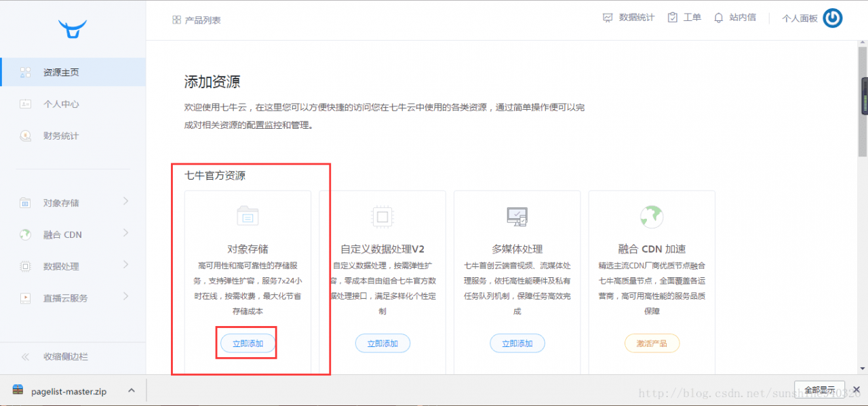Click the 资源主页 sidebar icon

pyautogui.click(x=26, y=72)
